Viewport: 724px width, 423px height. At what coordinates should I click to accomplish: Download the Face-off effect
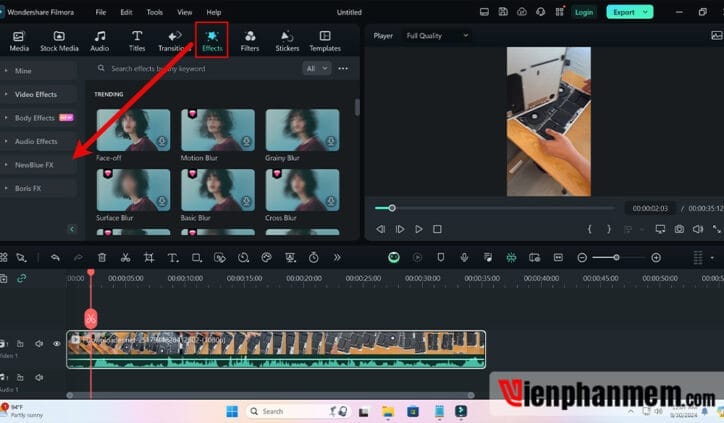point(162,141)
